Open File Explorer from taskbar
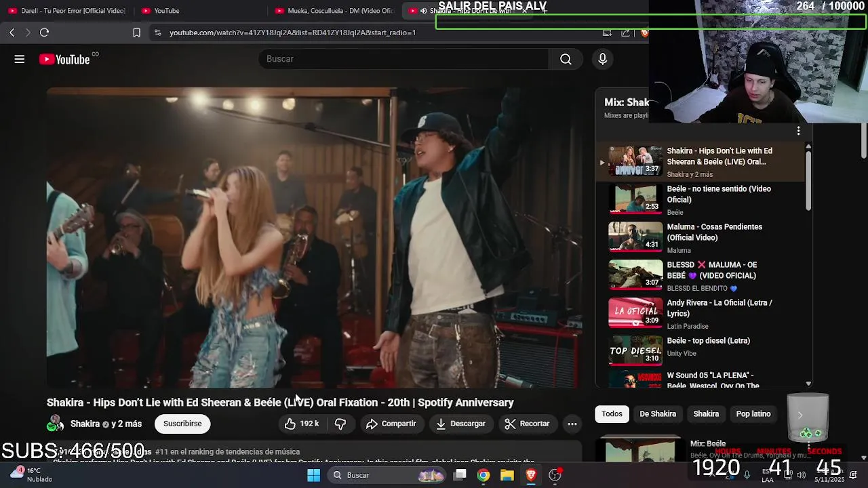868x488 pixels. point(507,475)
